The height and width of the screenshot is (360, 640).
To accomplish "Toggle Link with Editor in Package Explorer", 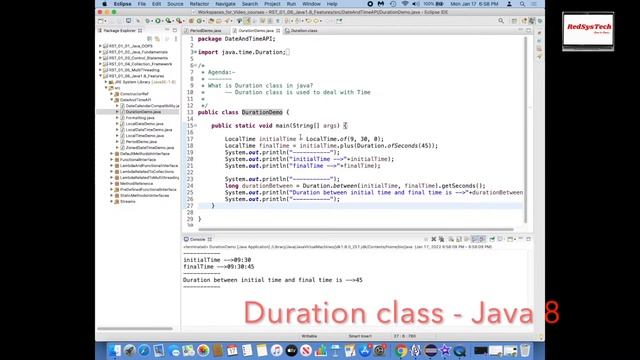I will tap(157, 39).
